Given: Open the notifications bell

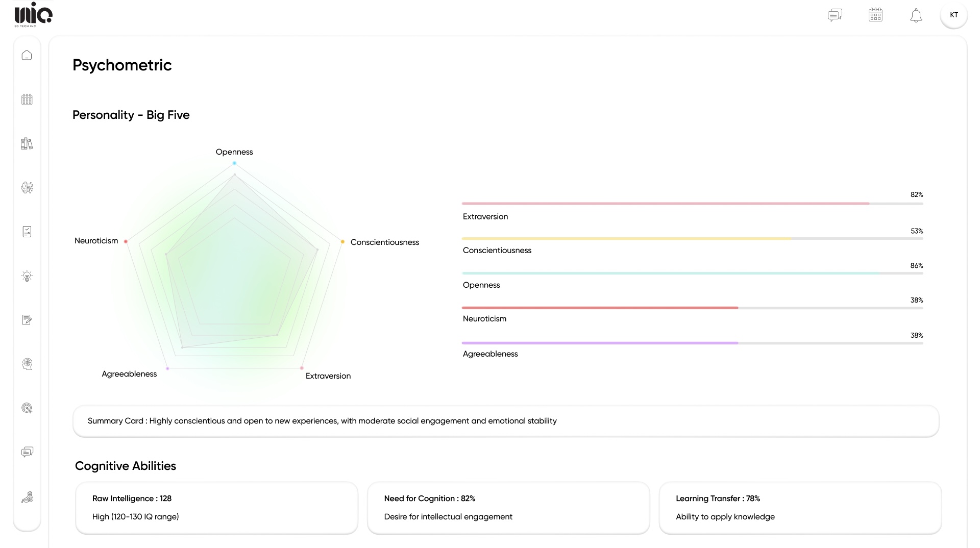Looking at the screenshot, I should [x=916, y=15].
